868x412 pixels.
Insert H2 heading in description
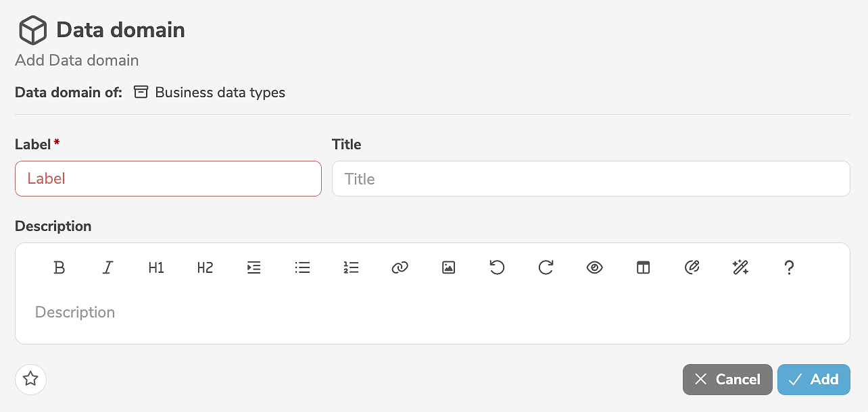point(205,268)
